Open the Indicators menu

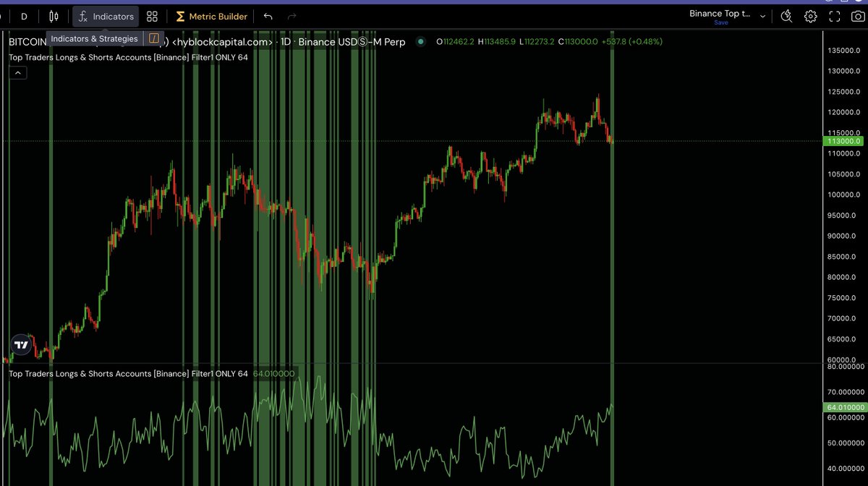click(106, 16)
